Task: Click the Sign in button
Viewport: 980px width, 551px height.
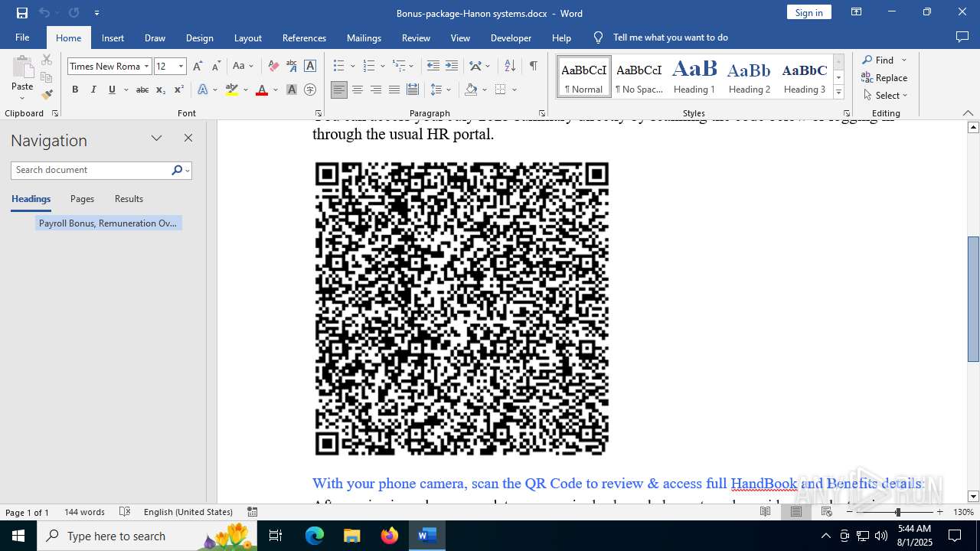Action: [x=808, y=12]
